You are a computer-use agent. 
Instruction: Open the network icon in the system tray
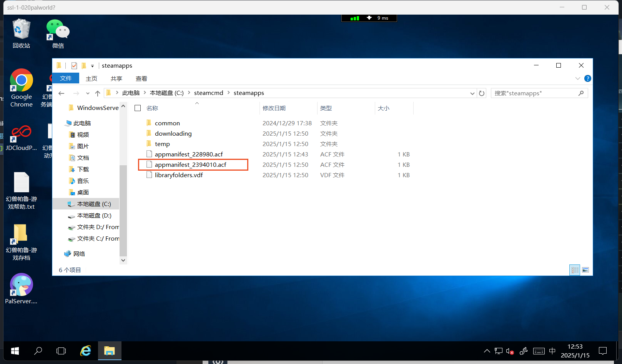tap(499, 351)
